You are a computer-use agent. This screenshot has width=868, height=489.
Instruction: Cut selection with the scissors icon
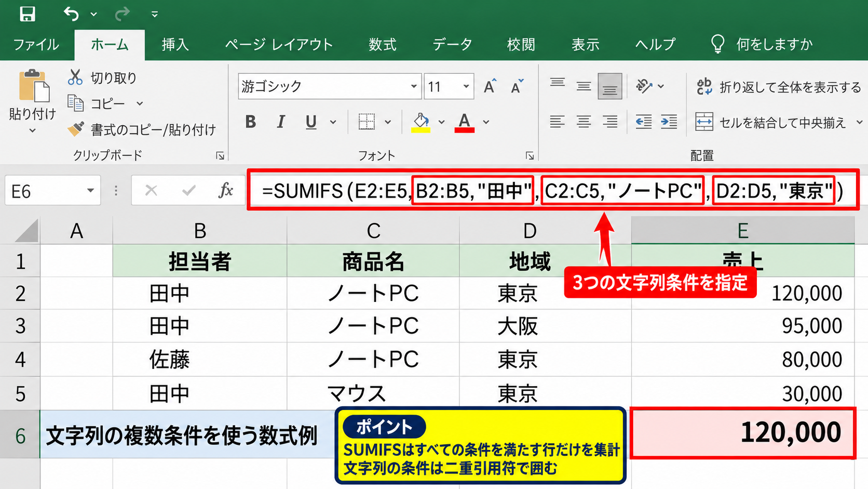pos(75,77)
